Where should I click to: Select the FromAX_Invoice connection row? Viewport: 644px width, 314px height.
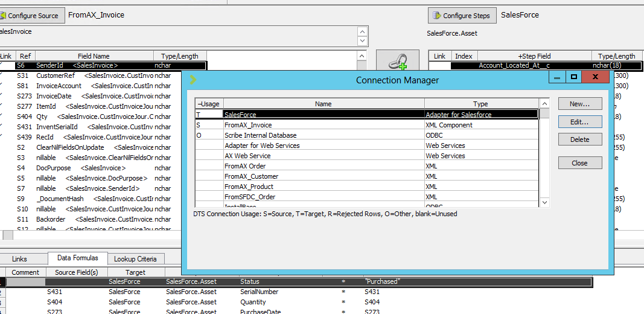[366, 125]
